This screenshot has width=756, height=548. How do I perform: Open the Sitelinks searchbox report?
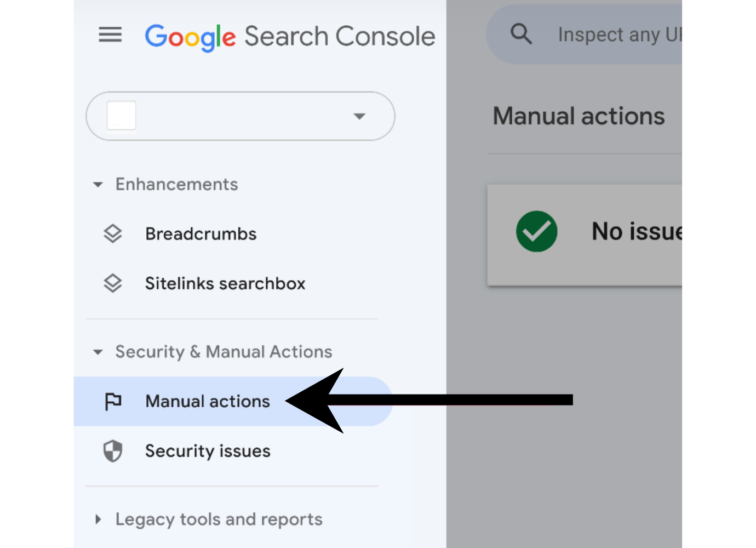tap(225, 283)
